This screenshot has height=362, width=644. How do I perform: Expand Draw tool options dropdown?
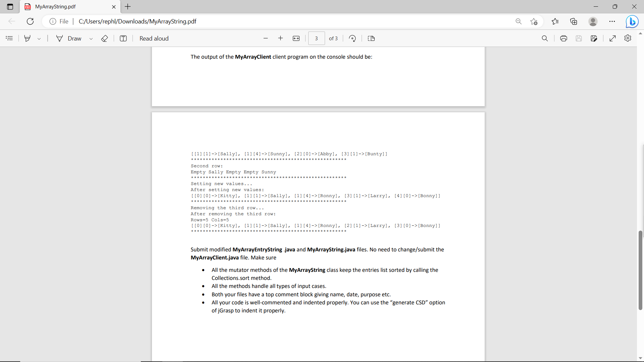(91, 39)
